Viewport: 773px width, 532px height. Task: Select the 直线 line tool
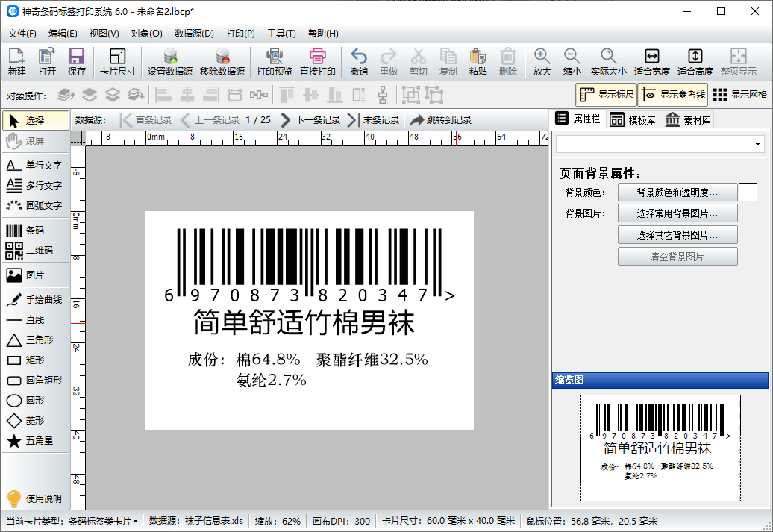[35, 320]
